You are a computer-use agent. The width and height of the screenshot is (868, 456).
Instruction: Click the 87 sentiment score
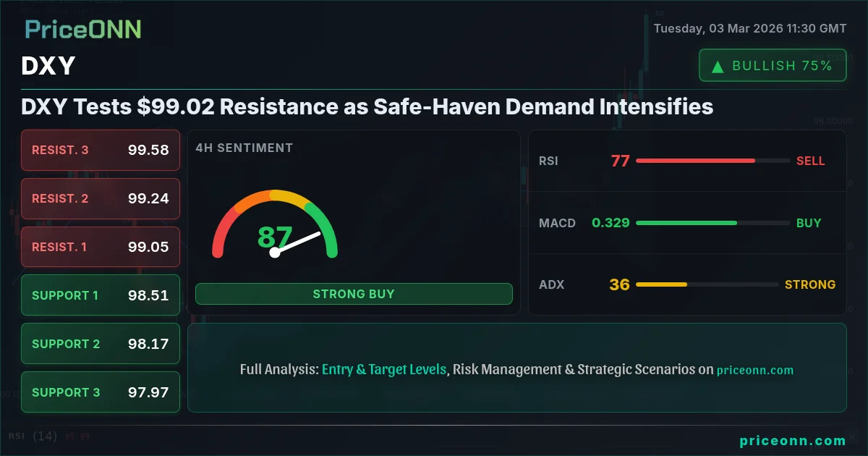[x=275, y=237]
